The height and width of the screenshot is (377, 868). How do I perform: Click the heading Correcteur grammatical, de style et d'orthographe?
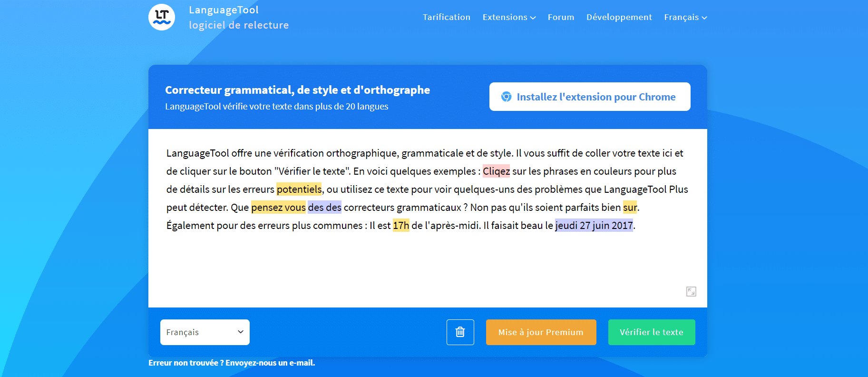tap(298, 90)
